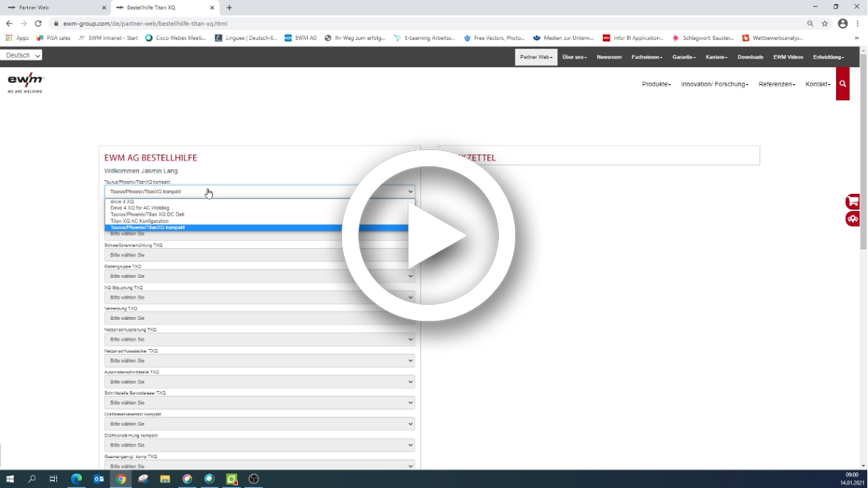Open the Garantie menu

click(x=684, y=57)
